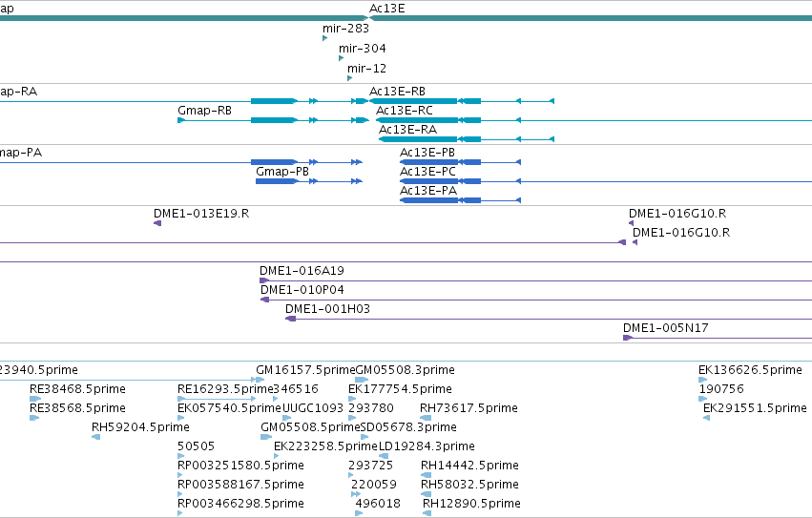812x518 pixels.
Task: Select the Ac13E-PC protein label
Action: pos(427,172)
